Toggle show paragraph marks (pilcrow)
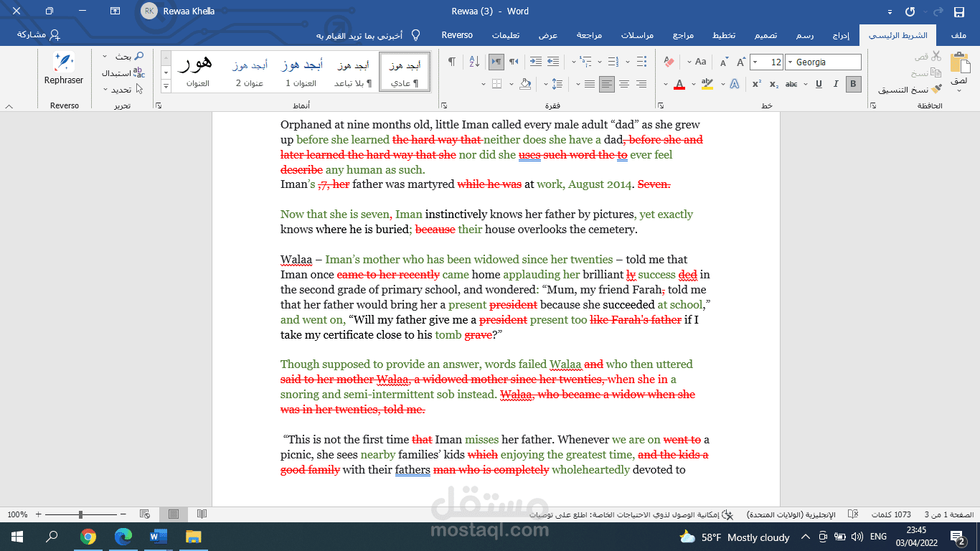 [x=451, y=62]
